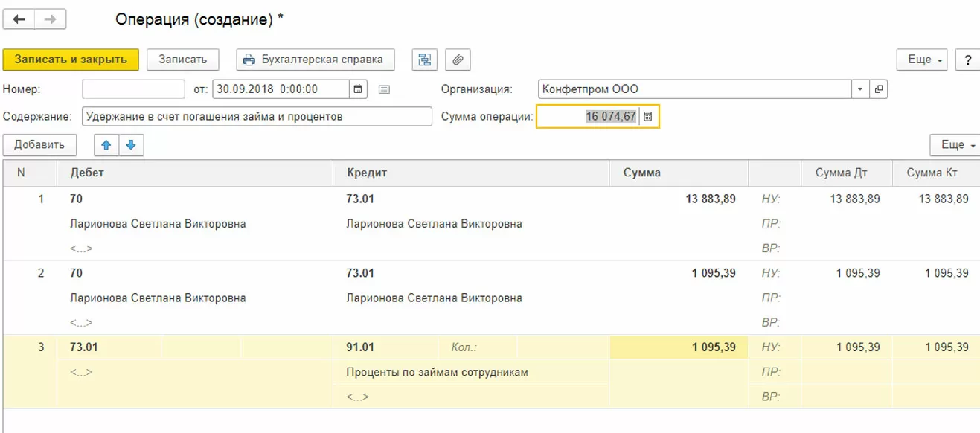Open help with the question mark button
This screenshot has height=433, width=980.
tap(967, 60)
